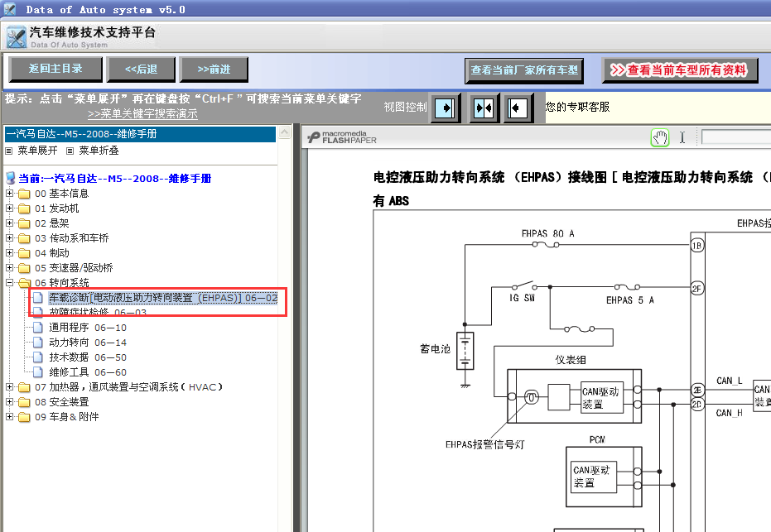Screen dimensions: 771x532
Task: Select the FlashPaper text select tool
Action: (x=682, y=137)
